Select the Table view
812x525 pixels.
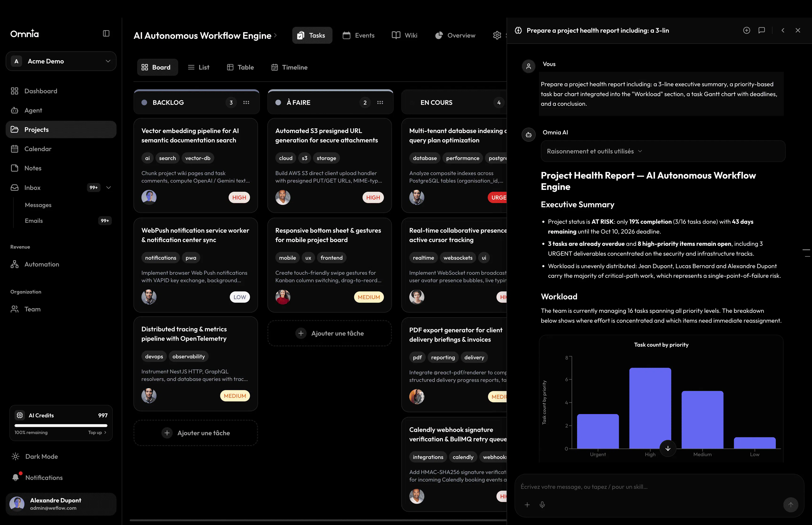point(240,67)
